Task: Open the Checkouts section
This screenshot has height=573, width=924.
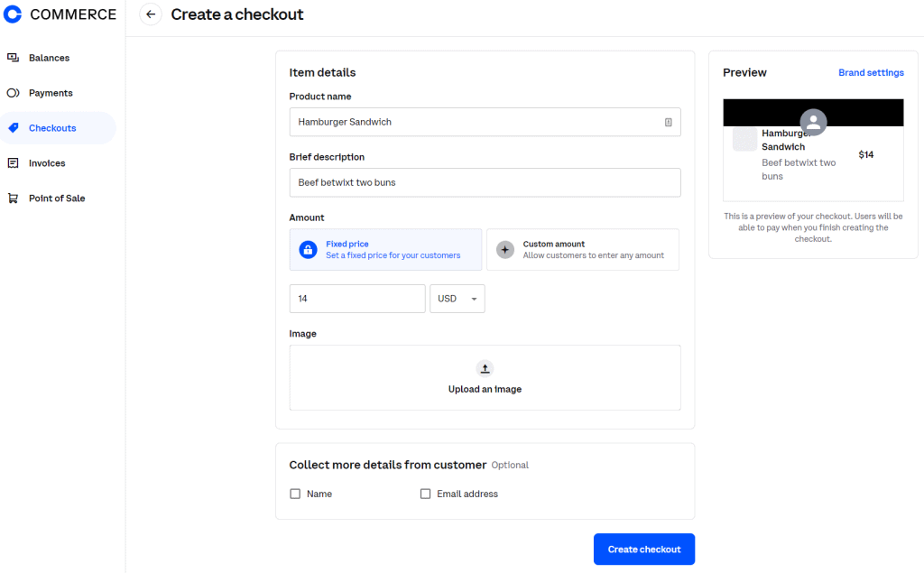Action: pos(58,128)
